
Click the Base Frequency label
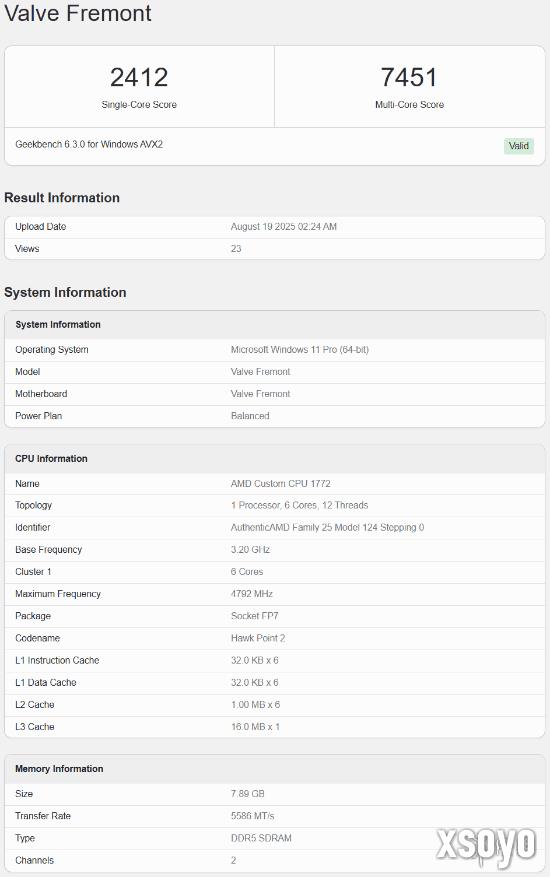(48, 550)
